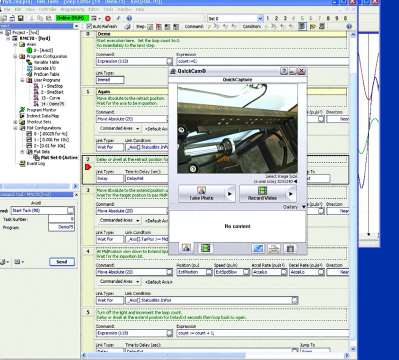
Task: Click the blue email icon in QuickCam footer
Action: 258,248
